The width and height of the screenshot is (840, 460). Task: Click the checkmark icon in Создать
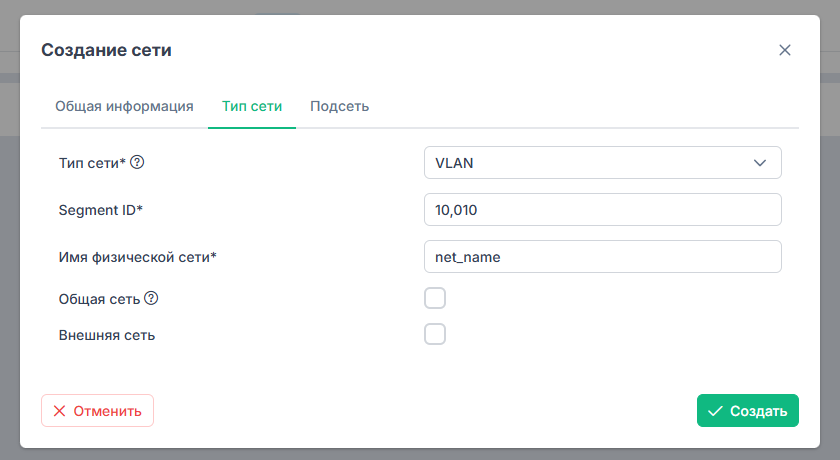click(x=715, y=411)
